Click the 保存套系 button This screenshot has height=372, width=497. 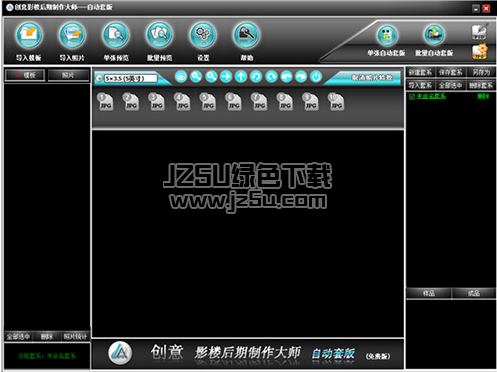[x=450, y=72]
